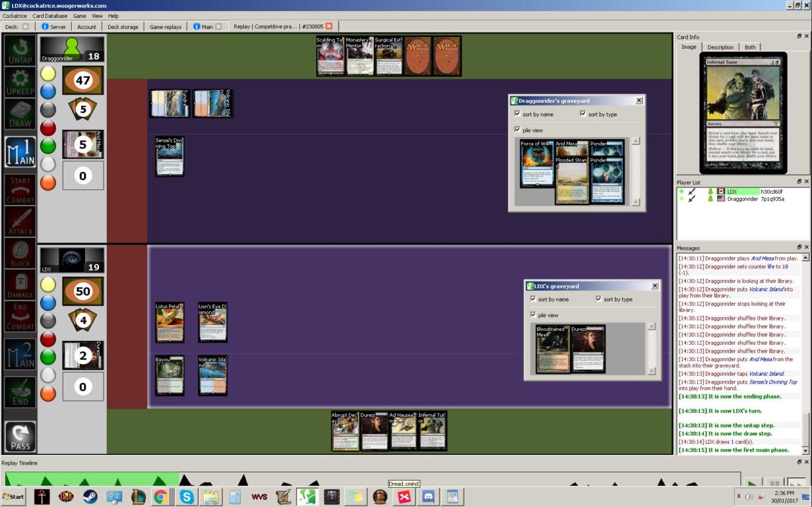Select the Upkeep phase icon

(20, 84)
